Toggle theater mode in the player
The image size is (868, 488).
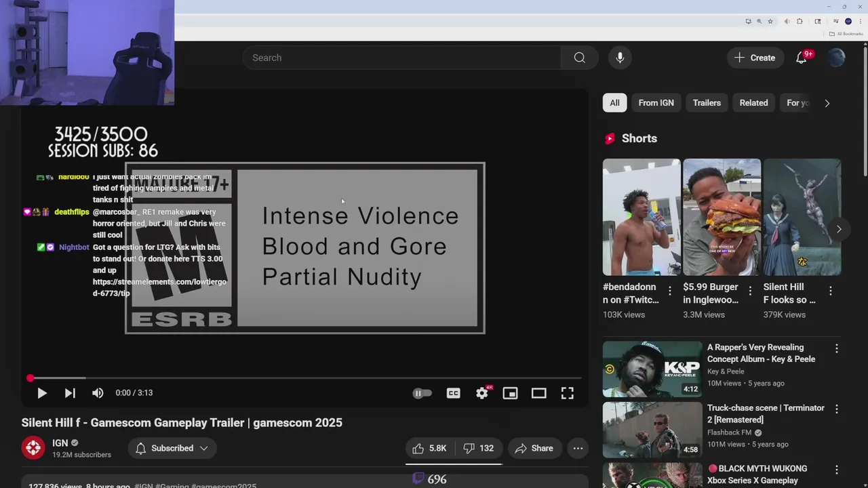[x=538, y=393]
